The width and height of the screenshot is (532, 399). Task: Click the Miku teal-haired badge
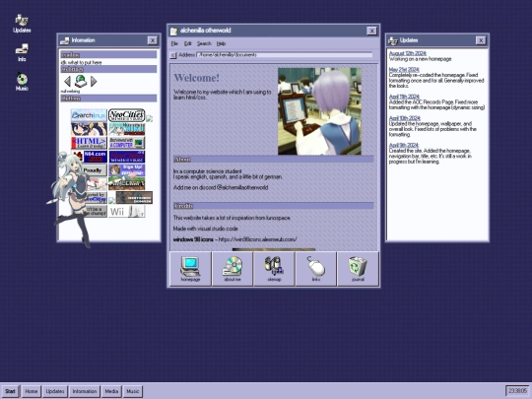click(126, 129)
